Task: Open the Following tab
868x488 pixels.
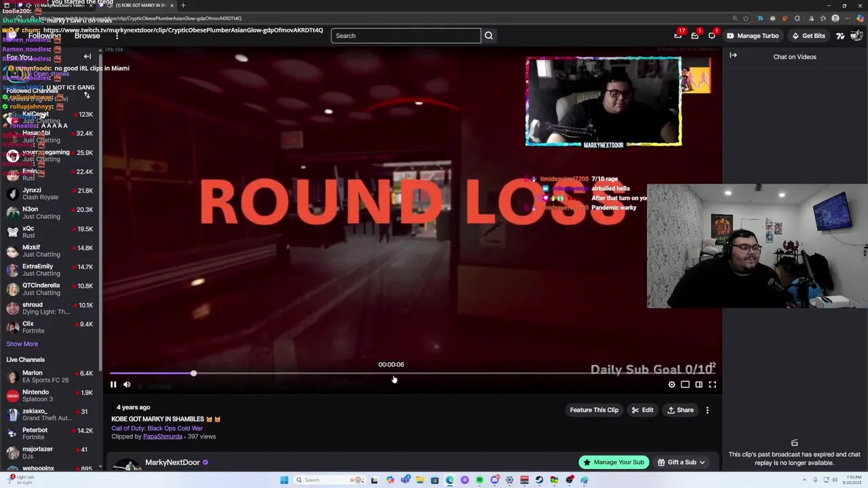Action: [x=45, y=36]
